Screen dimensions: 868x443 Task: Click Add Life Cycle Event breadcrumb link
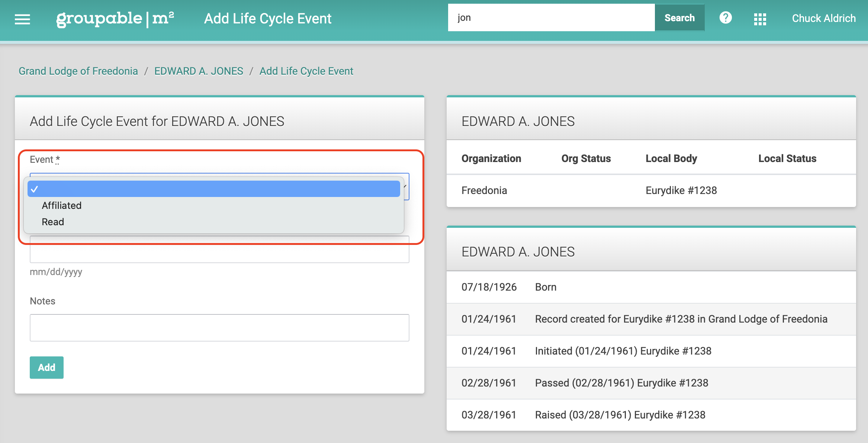pos(306,71)
